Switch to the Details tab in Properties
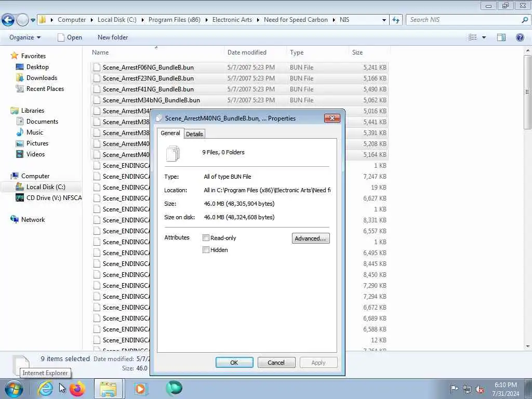The height and width of the screenshot is (399, 532). pyautogui.click(x=194, y=134)
